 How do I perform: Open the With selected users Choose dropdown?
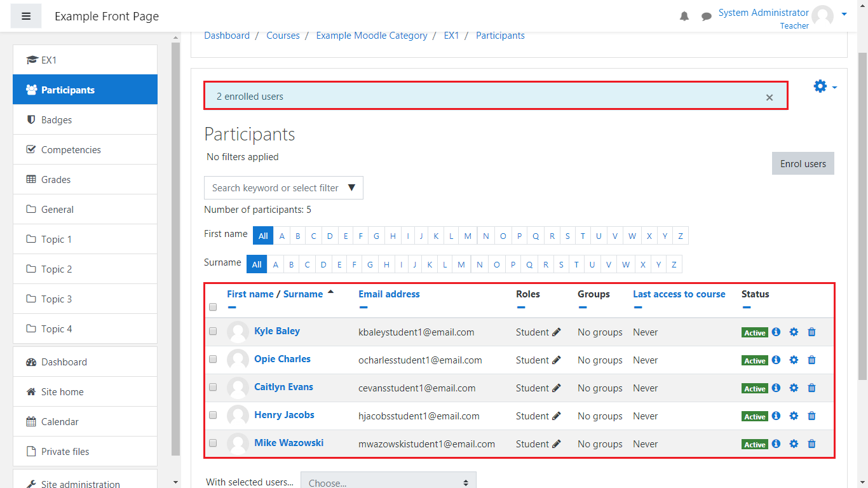point(388,482)
